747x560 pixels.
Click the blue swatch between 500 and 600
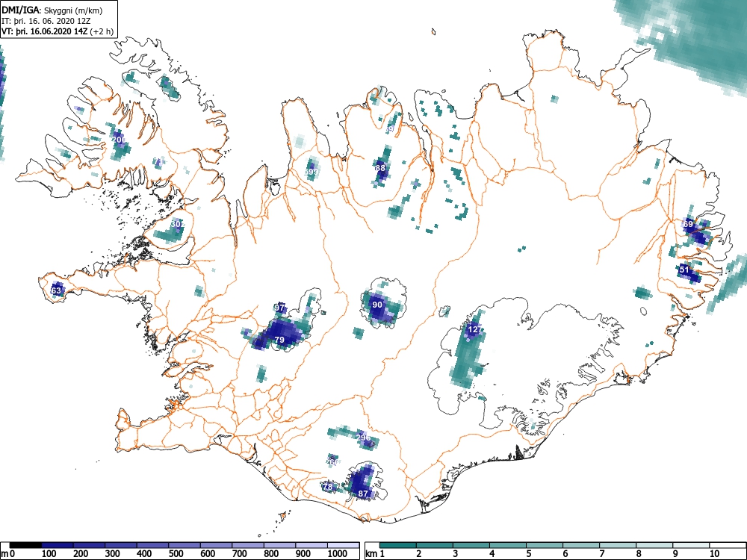(x=185, y=545)
